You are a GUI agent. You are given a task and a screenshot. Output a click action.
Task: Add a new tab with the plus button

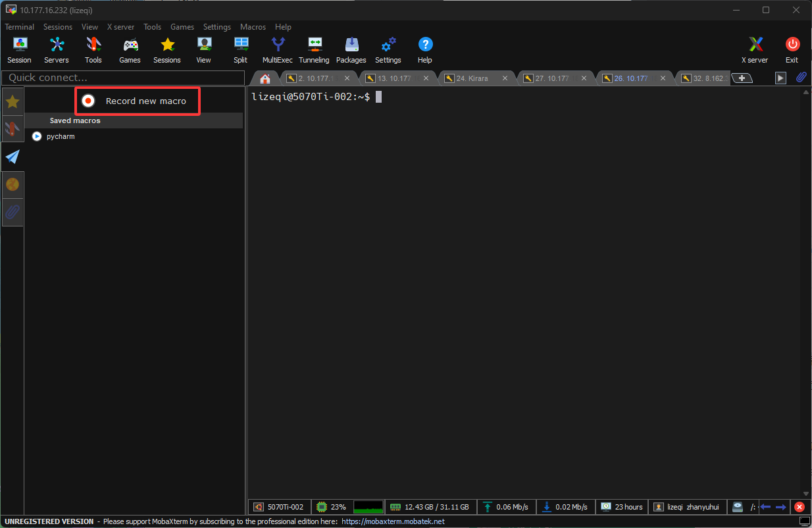pyautogui.click(x=742, y=78)
